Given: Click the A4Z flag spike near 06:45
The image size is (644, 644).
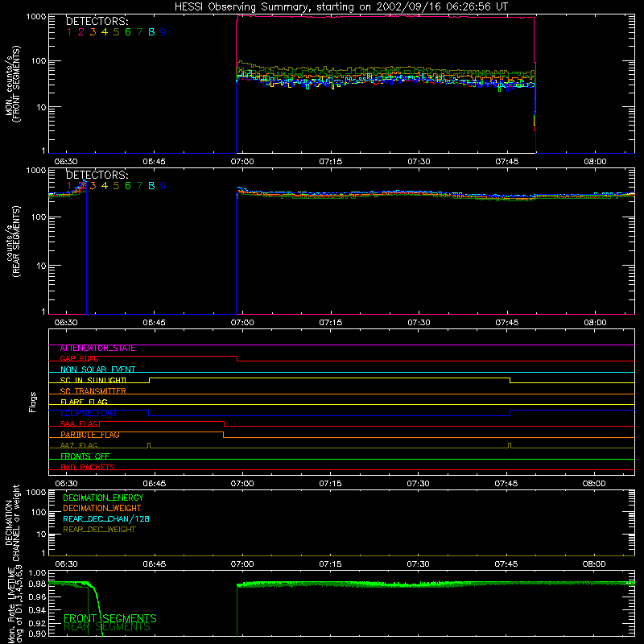Looking at the screenshot, I should pos(149,446).
